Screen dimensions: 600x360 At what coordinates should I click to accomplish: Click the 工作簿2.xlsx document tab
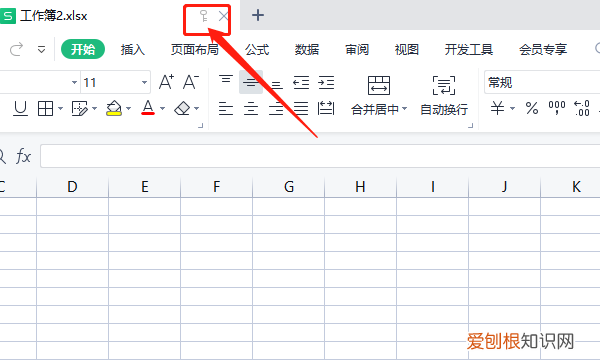click(x=54, y=16)
